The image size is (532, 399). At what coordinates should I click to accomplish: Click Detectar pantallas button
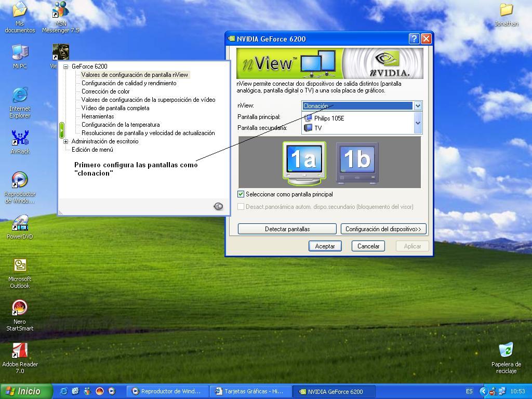point(287,229)
